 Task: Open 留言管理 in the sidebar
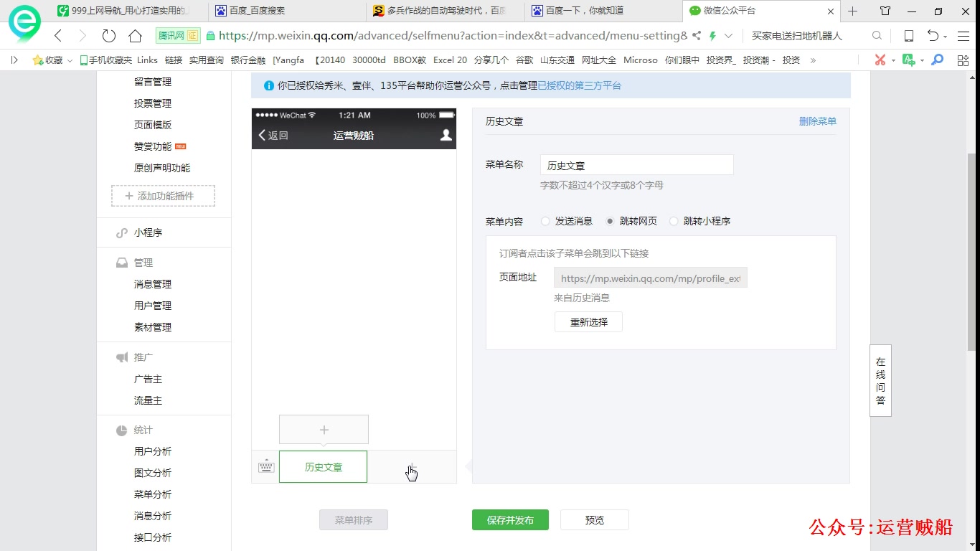[x=153, y=82]
